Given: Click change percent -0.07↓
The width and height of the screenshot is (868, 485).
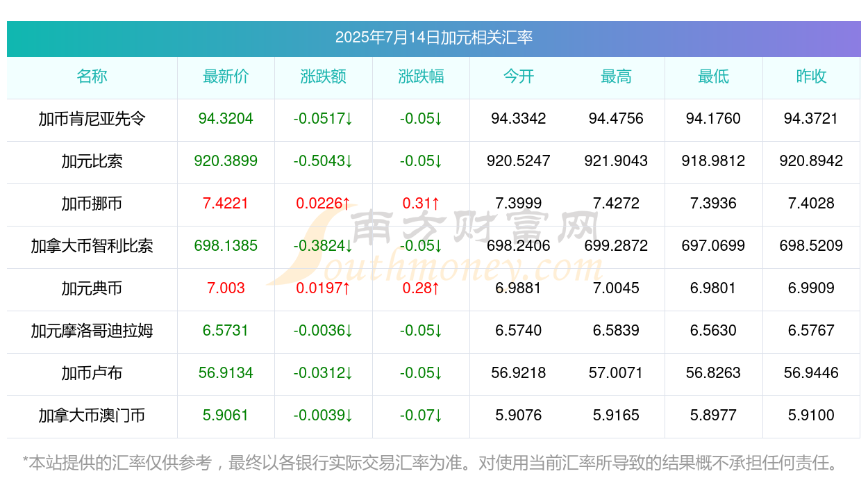Looking at the screenshot, I should 421,416.
